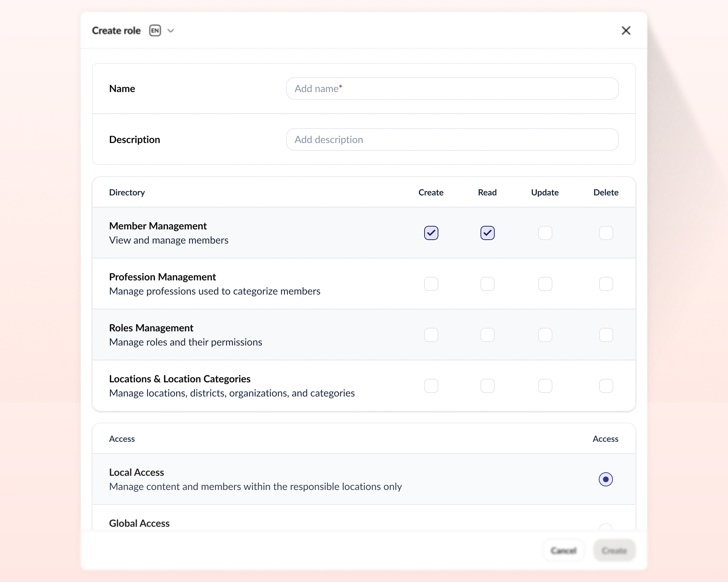Uncheck Member Management Create permission
The width and height of the screenshot is (728, 582).
pos(431,233)
